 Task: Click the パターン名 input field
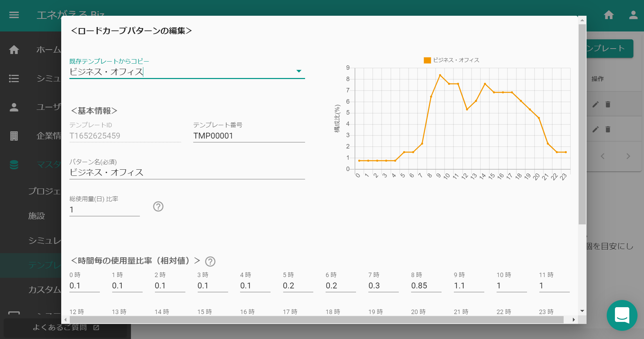coord(187,172)
